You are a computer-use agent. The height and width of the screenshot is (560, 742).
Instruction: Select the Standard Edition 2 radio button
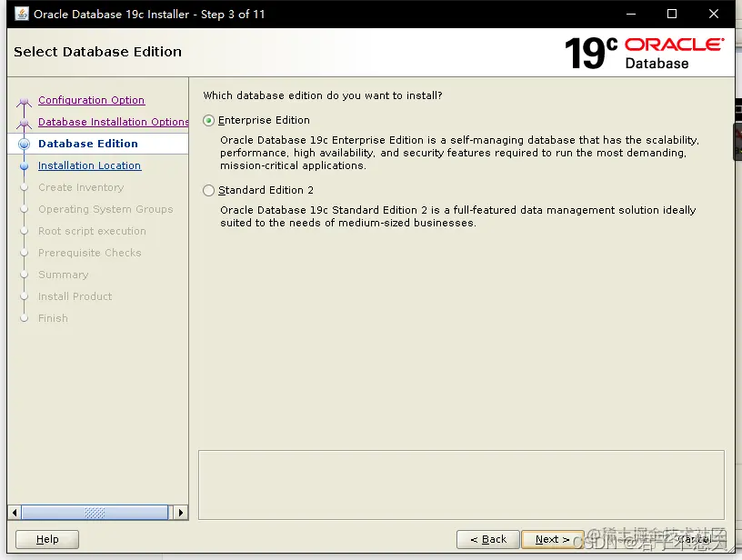tap(209, 191)
